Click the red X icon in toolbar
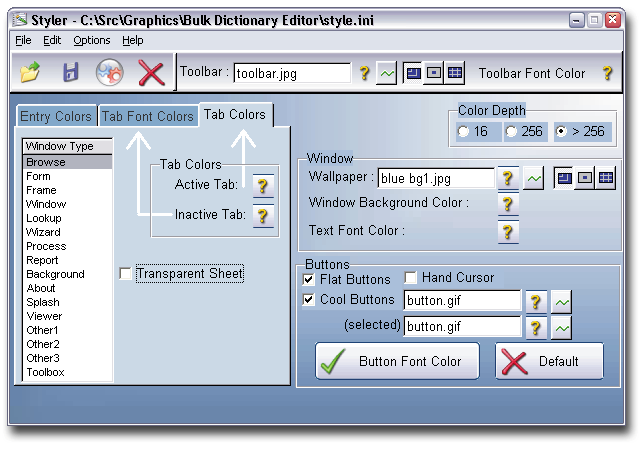This screenshot has height=449, width=639. pyautogui.click(x=151, y=73)
